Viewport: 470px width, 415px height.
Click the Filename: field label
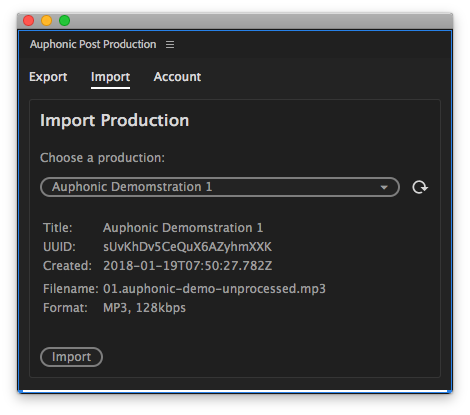(x=71, y=289)
